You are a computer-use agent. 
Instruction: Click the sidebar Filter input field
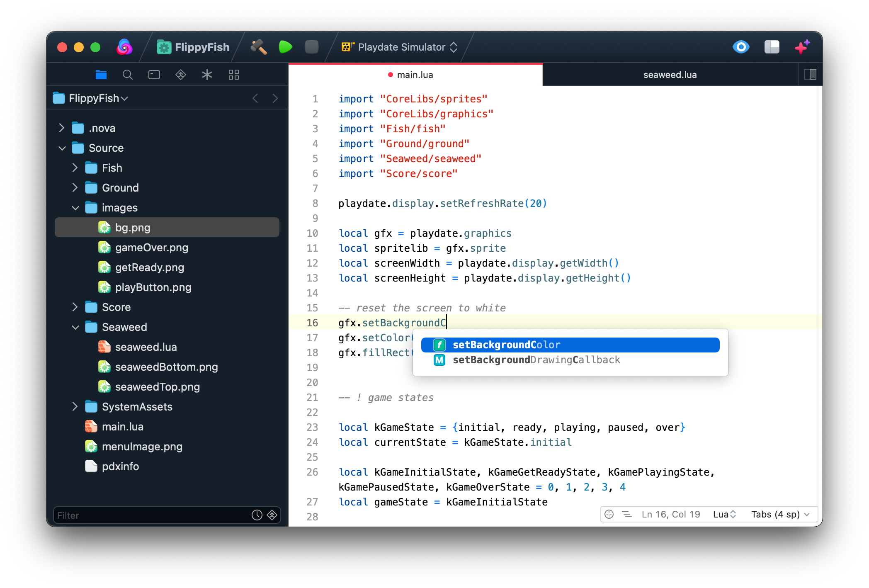(x=151, y=515)
